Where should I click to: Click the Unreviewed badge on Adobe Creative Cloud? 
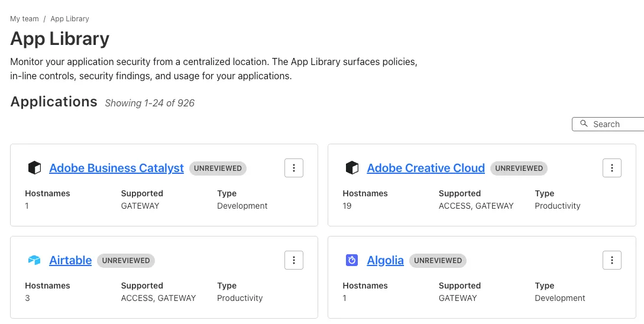click(519, 169)
